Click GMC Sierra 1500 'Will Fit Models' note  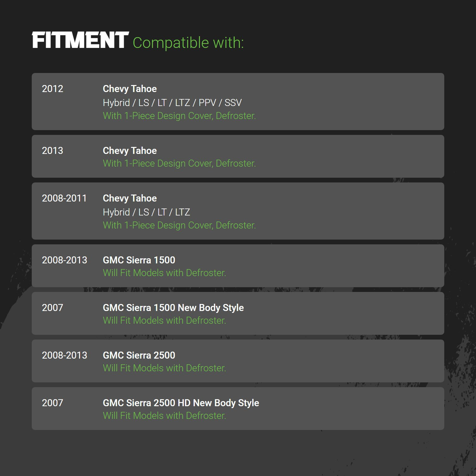(x=164, y=273)
